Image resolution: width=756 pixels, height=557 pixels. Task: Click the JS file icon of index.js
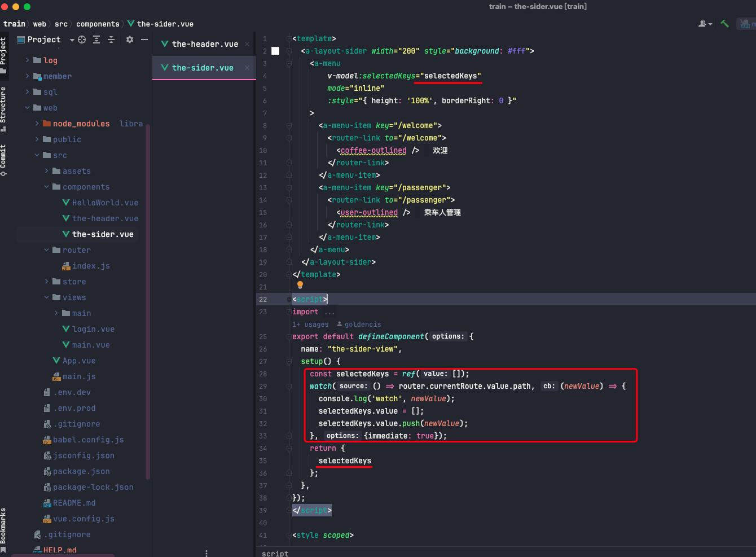66,266
